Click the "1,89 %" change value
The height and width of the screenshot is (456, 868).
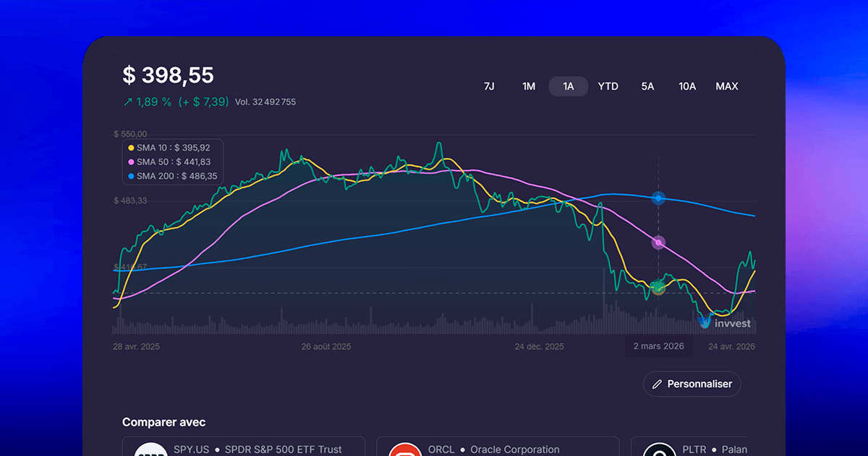point(154,102)
